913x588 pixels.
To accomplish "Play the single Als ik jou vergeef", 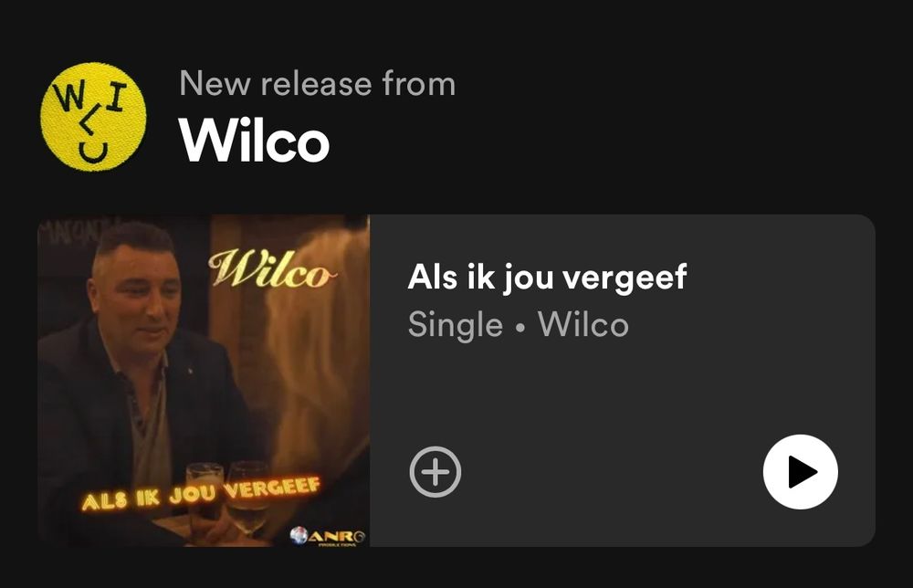I will 800,471.
